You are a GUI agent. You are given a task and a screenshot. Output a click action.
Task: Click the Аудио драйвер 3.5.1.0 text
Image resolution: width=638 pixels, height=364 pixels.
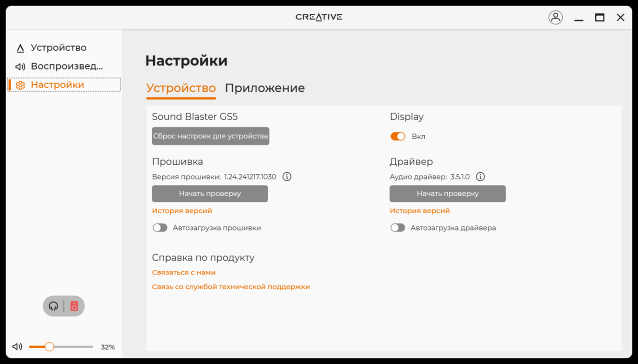point(430,177)
